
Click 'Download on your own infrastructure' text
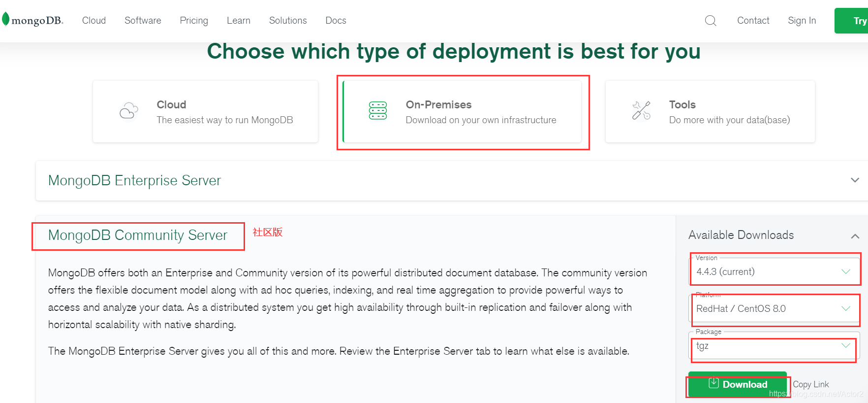click(x=481, y=120)
